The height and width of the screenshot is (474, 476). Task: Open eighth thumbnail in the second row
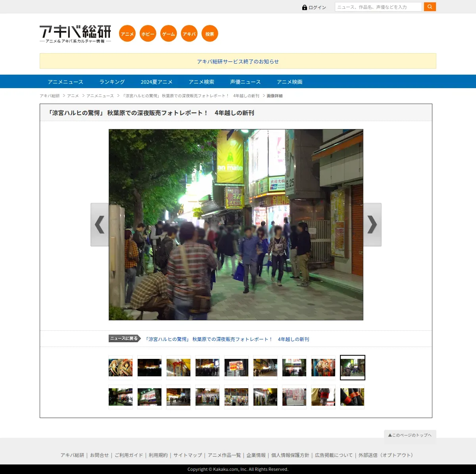(x=323, y=397)
